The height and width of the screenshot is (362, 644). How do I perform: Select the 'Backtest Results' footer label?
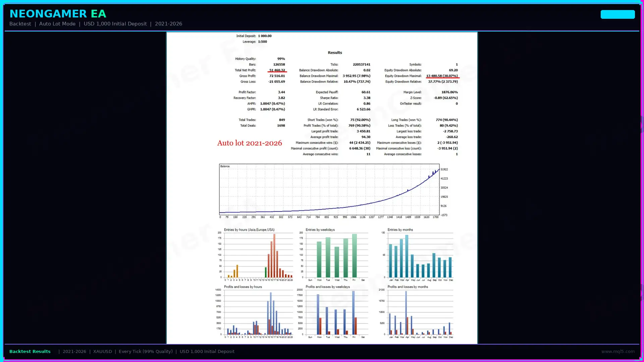[x=30, y=351]
